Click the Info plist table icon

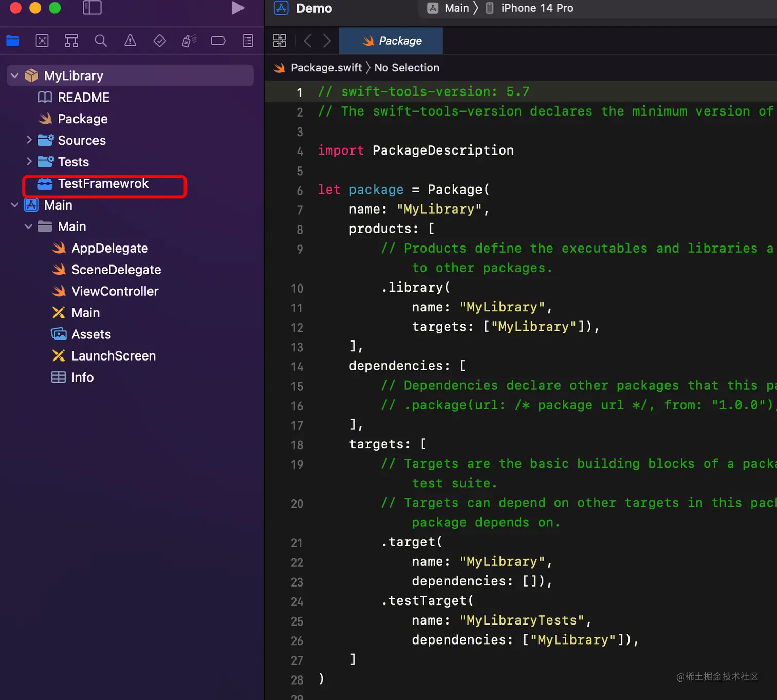[59, 377]
